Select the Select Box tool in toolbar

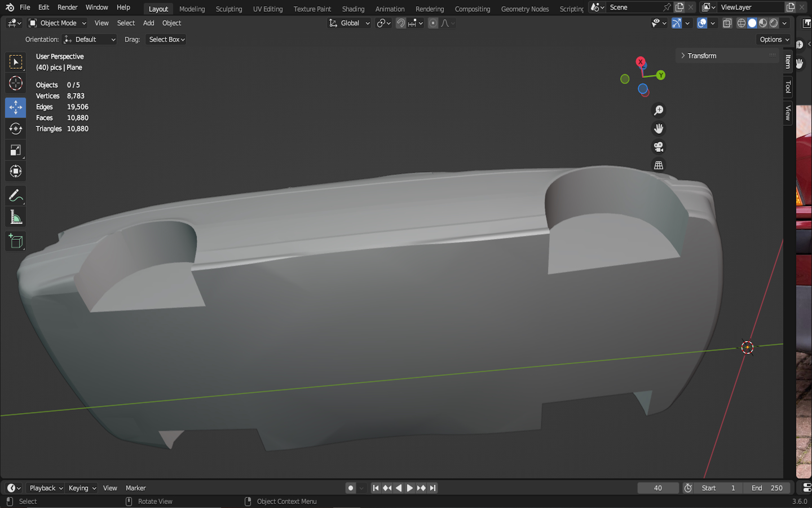tap(16, 62)
